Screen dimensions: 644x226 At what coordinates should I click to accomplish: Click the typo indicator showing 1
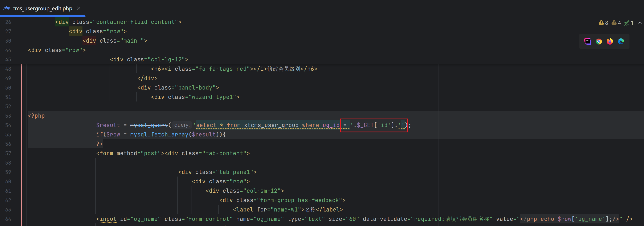click(x=629, y=23)
